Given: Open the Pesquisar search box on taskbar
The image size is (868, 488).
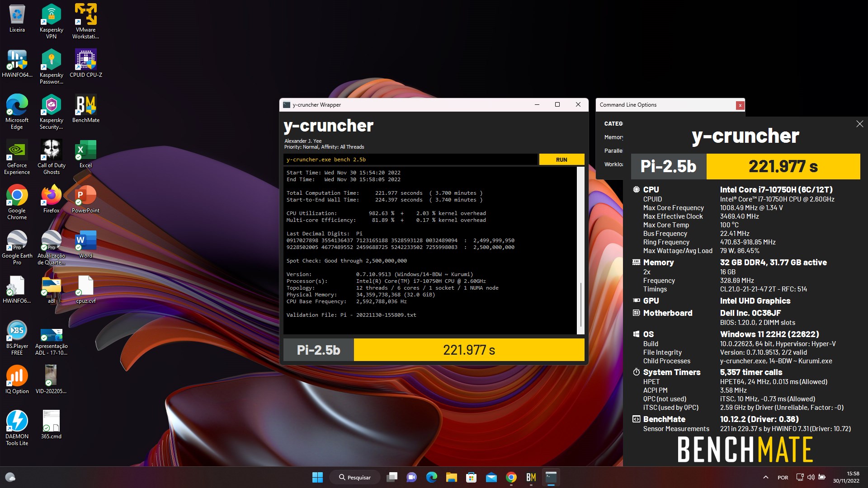Looking at the screenshot, I should [x=355, y=477].
